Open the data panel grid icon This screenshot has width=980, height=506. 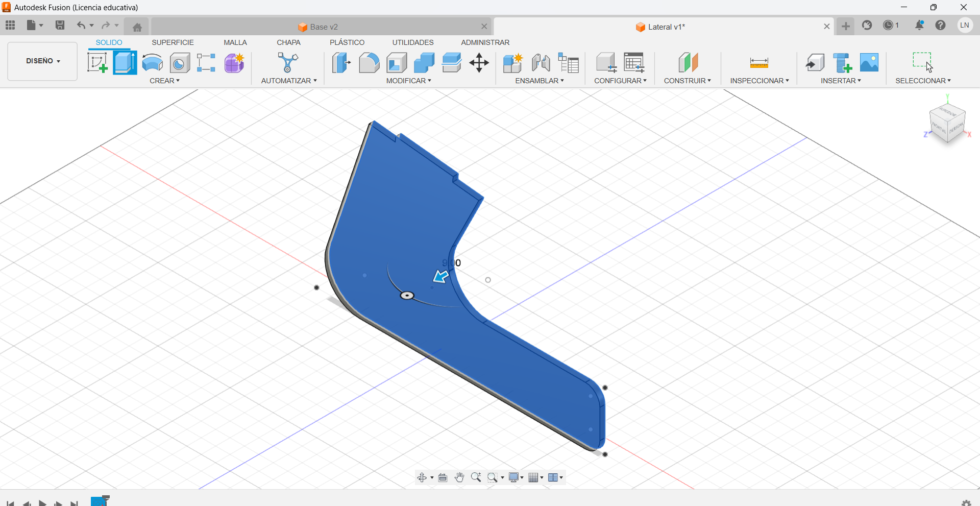point(10,25)
